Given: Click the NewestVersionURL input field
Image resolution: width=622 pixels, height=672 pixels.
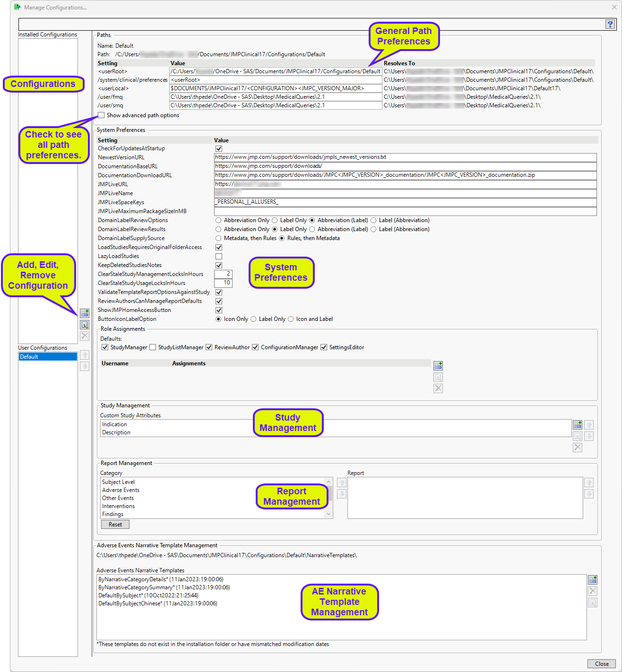Looking at the screenshot, I should pyautogui.click(x=406, y=157).
